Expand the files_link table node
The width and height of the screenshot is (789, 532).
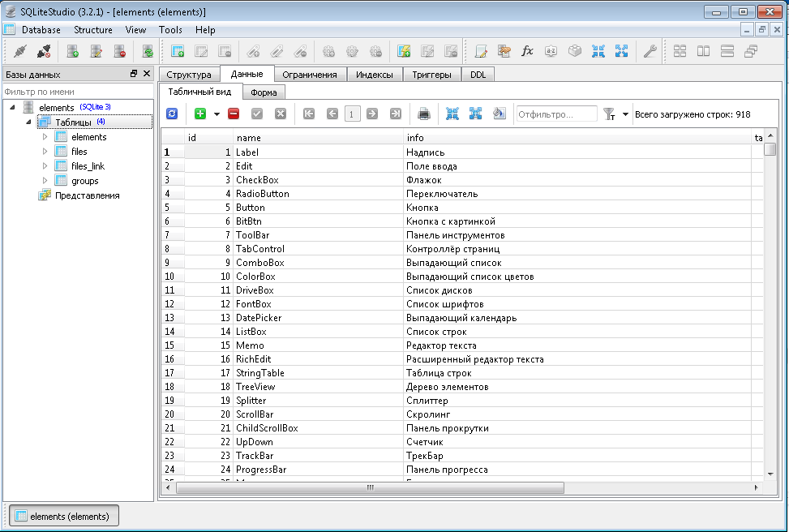pos(45,166)
